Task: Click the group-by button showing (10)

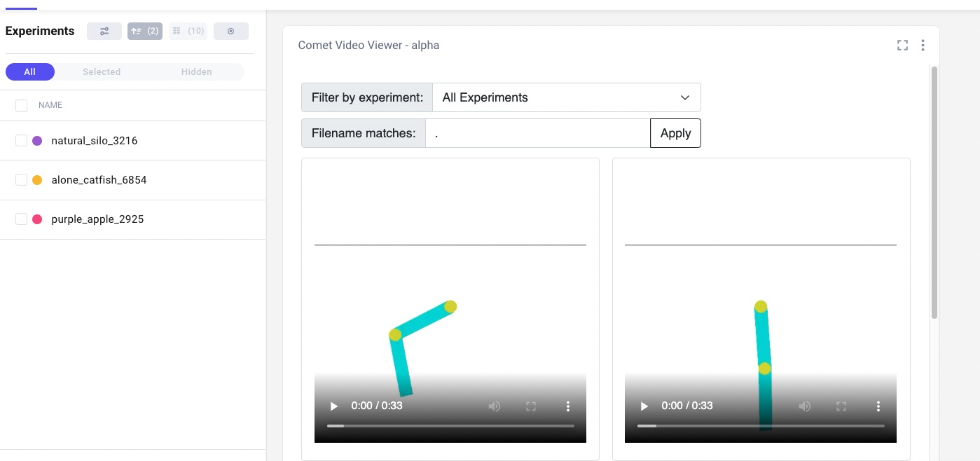Action: 188,31
